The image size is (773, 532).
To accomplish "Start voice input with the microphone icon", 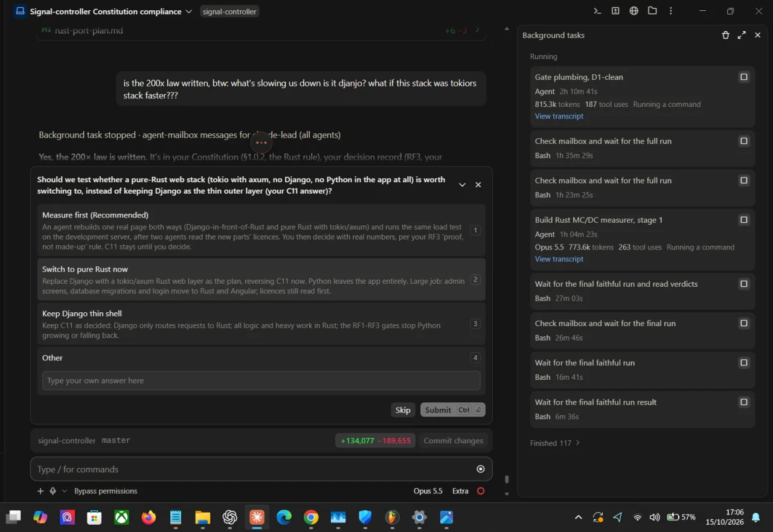I will (53, 491).
